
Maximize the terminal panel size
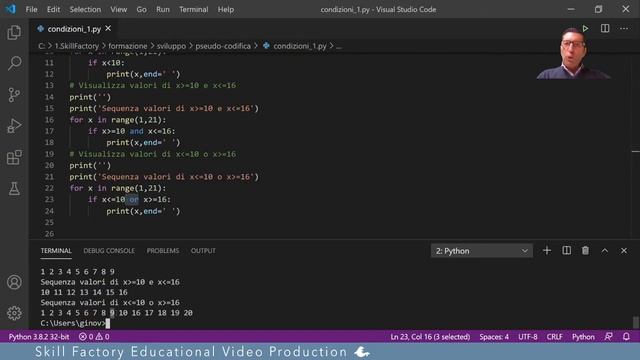pyautogui.click(x=605, y=251)
